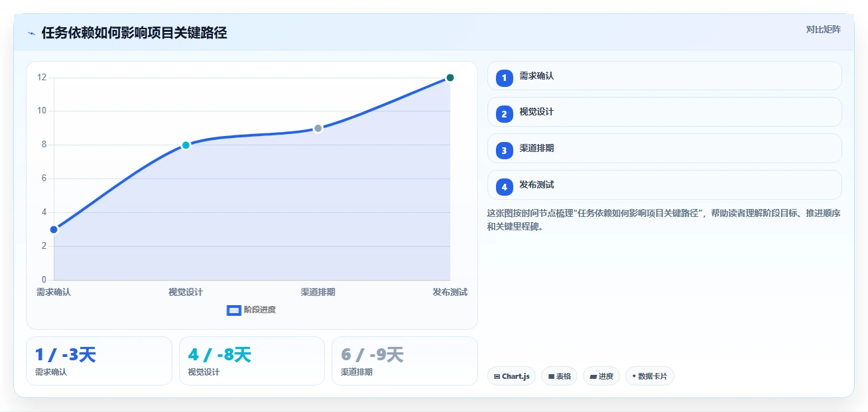
Task: Click the title 任务依赖如何影响项目关键路径
Action: coord(134,33)
